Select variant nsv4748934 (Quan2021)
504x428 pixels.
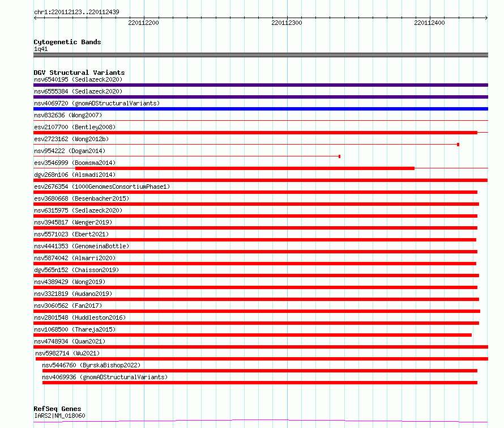click(70, 341)
